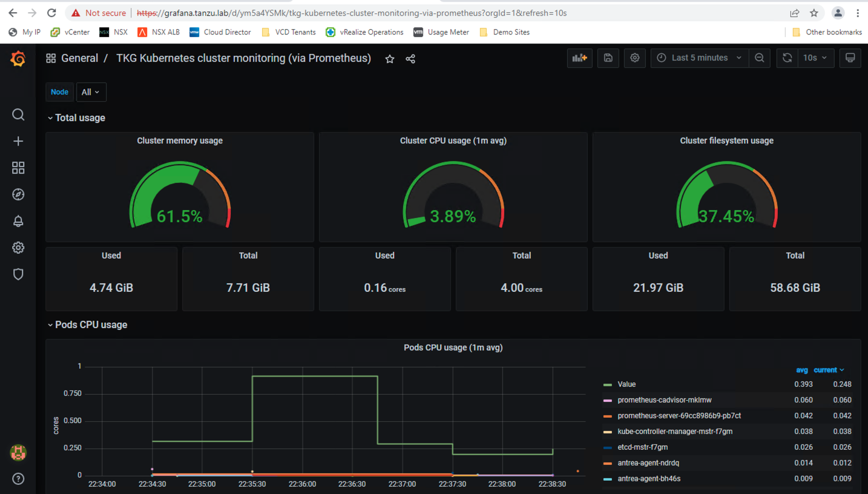
Task: Open the Alerting bell icon
Action: tap(18, 221)
